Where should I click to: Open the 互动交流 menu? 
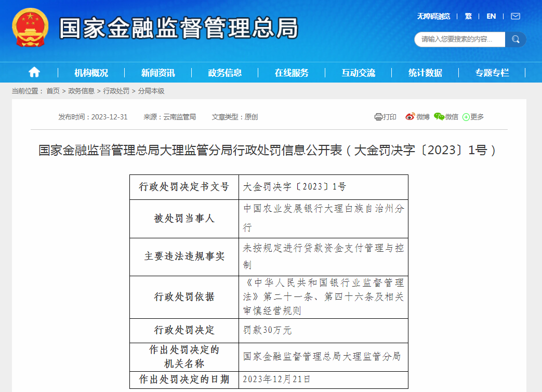359,73
